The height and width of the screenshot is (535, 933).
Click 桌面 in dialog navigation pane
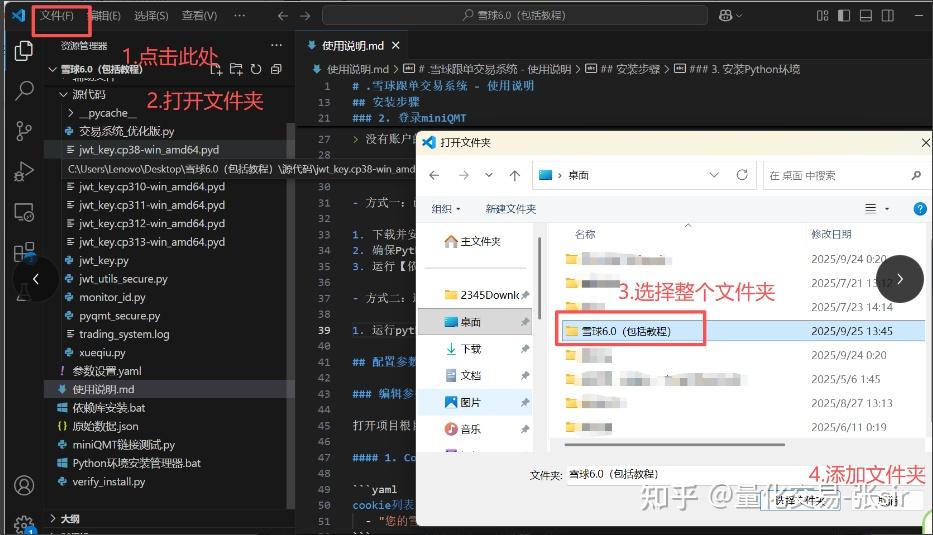coord(475,322)
